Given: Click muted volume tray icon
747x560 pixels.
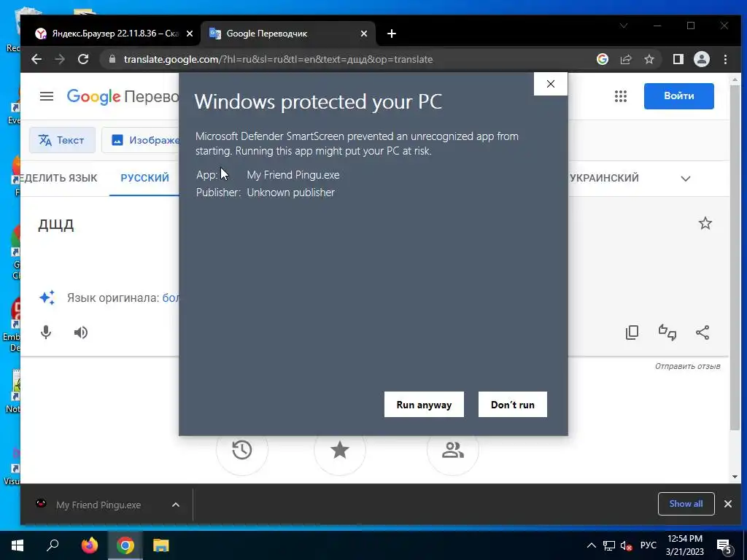Looking at the screenshot, I should point(627,545).
